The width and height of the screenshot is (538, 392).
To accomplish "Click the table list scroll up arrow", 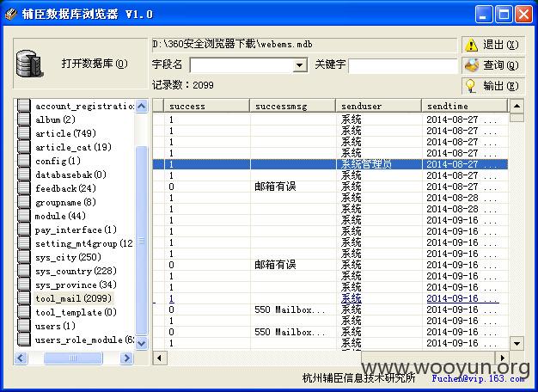I will 141,106.
